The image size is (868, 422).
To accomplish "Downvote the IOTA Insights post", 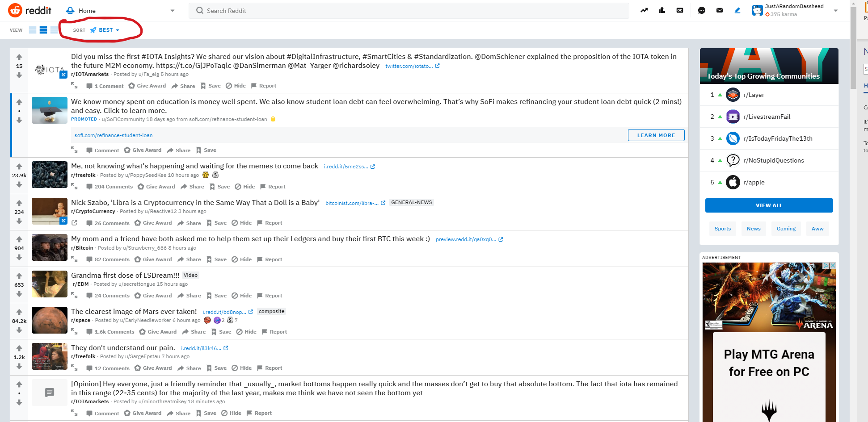I will tap(19, 75).
